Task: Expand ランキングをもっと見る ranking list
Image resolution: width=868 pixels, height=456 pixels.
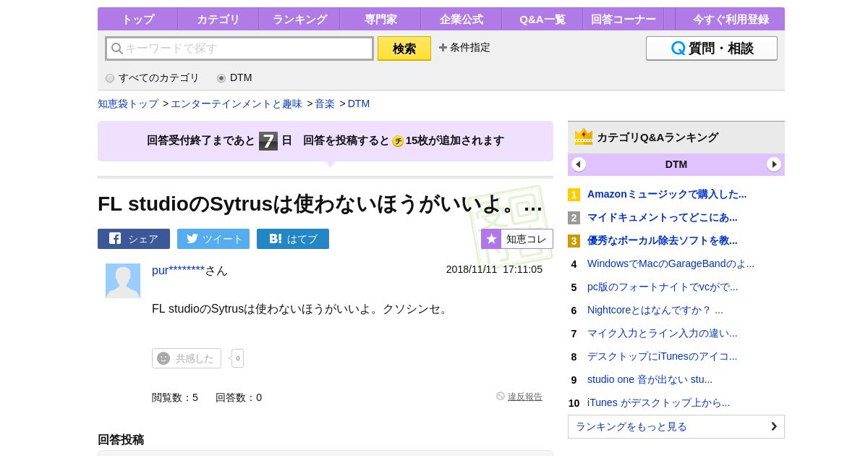Action: pos(676,426)
